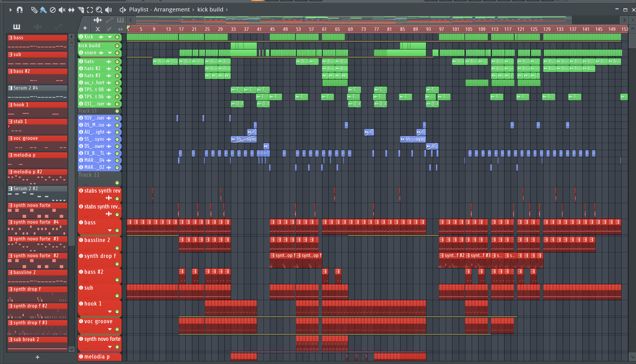Select the Playback speaker tool
Viewport: 636px width, 364px height.
(x=108, y=10)
